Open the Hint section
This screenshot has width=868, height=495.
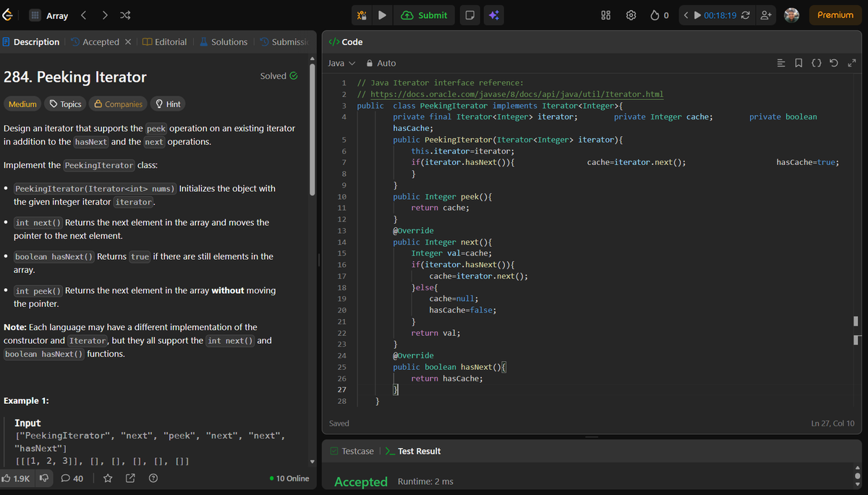(168, 104)
